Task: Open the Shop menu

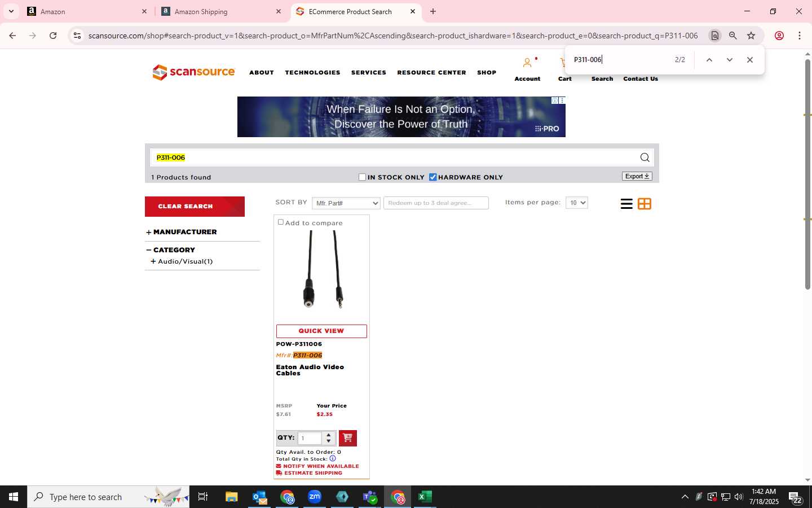Action: (x=487, y=73)
